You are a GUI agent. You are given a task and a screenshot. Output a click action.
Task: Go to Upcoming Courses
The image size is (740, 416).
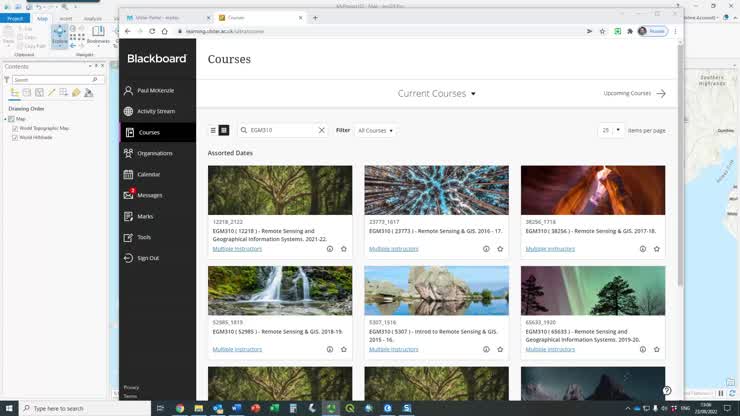pos(634,93)
